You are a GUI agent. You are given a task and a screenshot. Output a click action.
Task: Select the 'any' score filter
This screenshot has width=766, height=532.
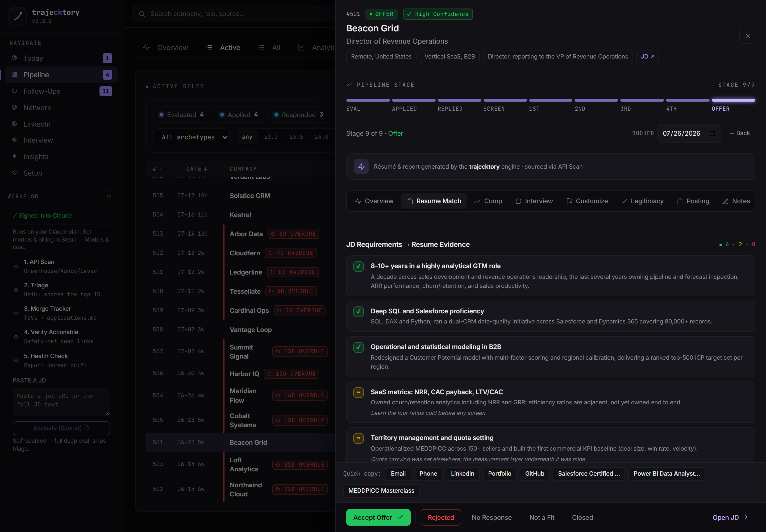coord(247,137)
